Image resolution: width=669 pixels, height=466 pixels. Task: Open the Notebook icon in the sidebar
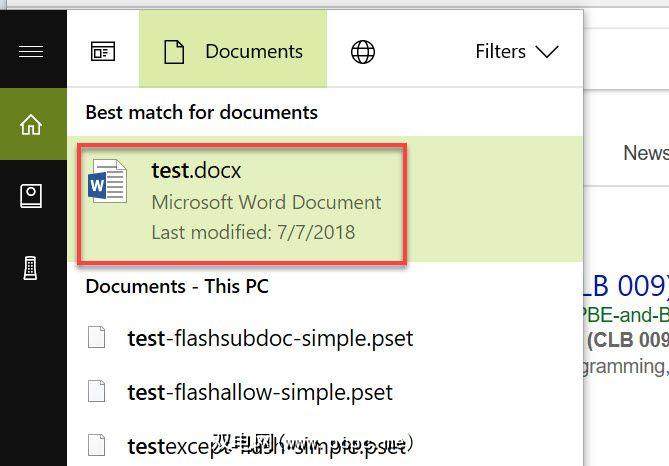pyautogui.click(x=31, y=196)
